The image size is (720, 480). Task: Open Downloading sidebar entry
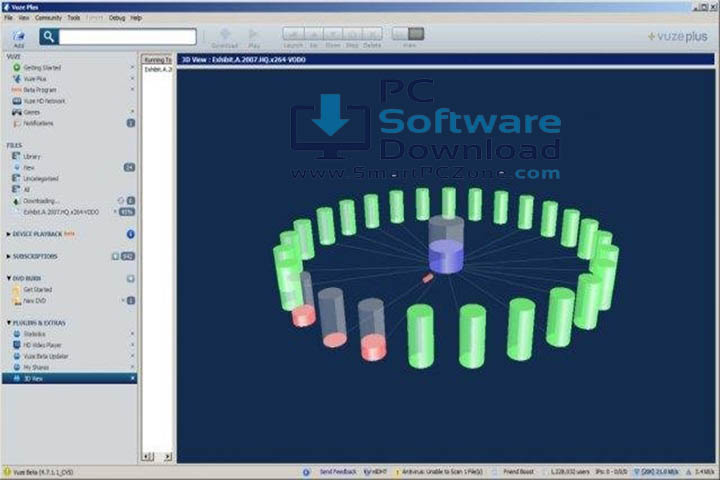(x=41, y=201)
